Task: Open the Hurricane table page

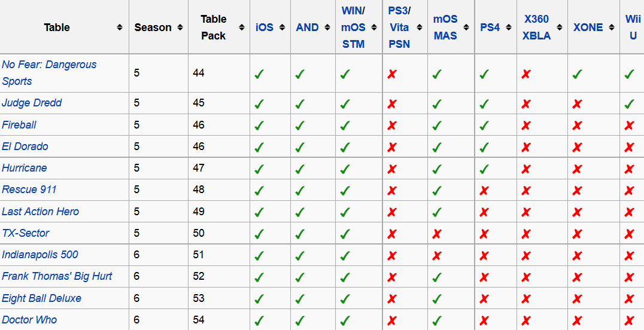Action: click(x=25, y=168)
